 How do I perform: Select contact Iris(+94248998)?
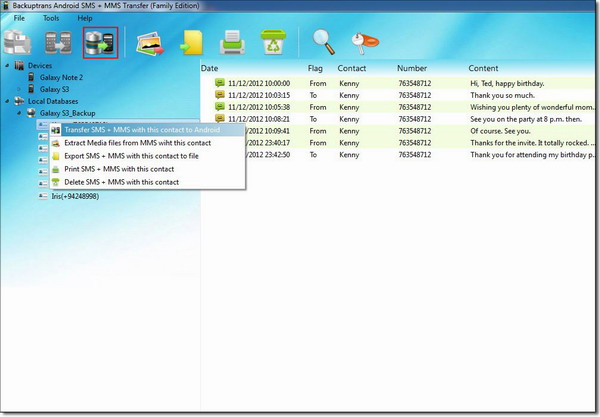(x=75, y=196)
